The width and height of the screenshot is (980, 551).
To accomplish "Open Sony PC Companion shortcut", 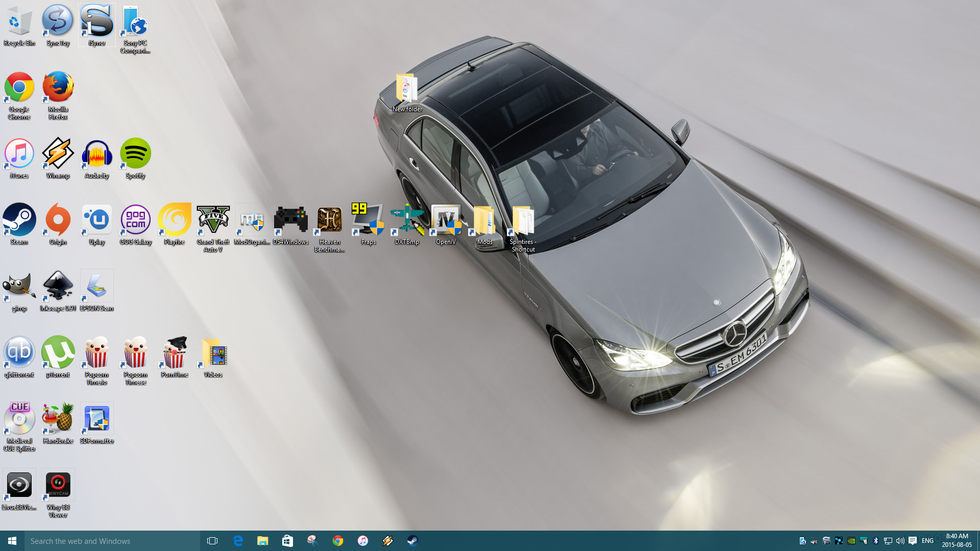I will 135,29.
